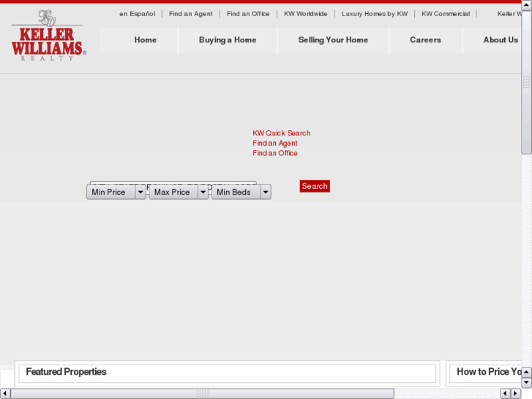This screenshot has width=532, height=399.
Task: Switch language via en Español link
Action: [x=137, y=14]
